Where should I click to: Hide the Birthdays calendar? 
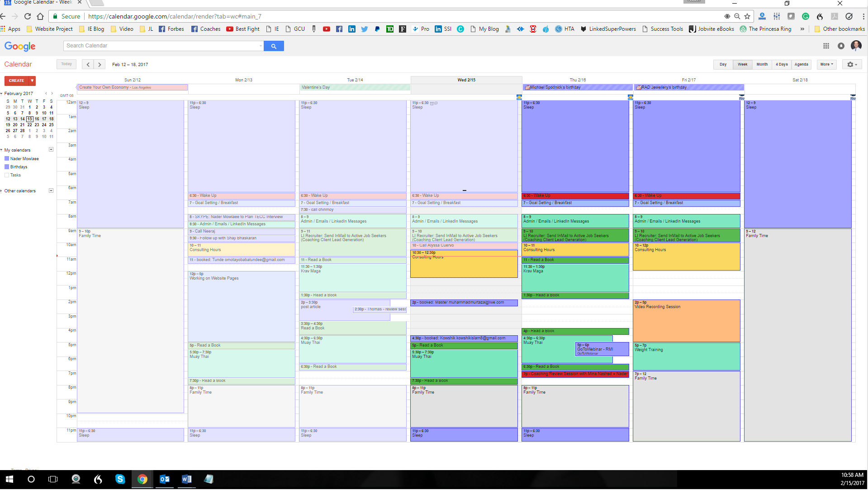coord(7,167)
